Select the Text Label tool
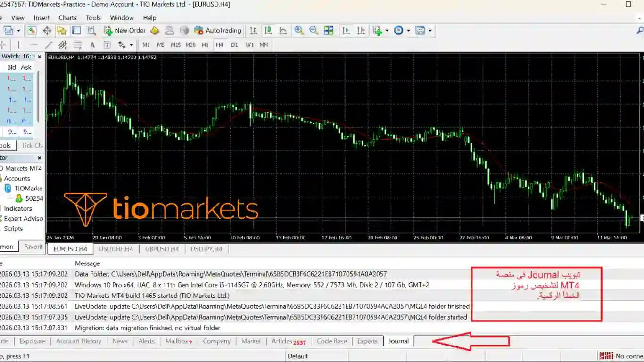 107,45
